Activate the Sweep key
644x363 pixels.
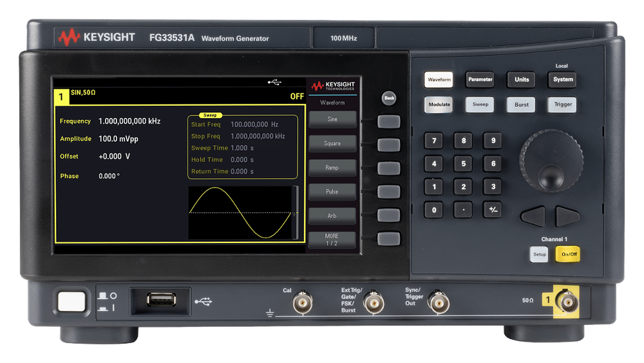coord(480,104)
